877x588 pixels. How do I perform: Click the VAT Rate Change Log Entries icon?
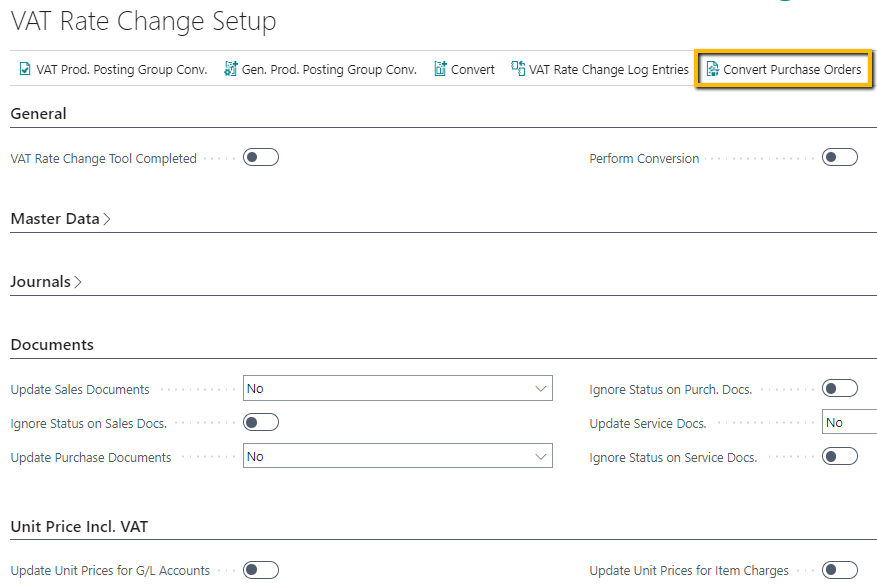click(x=518, y=70)
